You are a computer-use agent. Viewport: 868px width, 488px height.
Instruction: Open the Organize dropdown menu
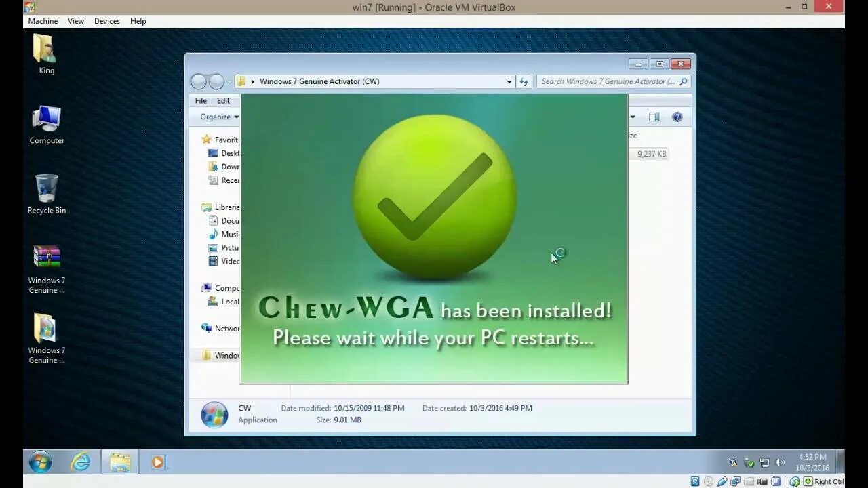(219, 117)
